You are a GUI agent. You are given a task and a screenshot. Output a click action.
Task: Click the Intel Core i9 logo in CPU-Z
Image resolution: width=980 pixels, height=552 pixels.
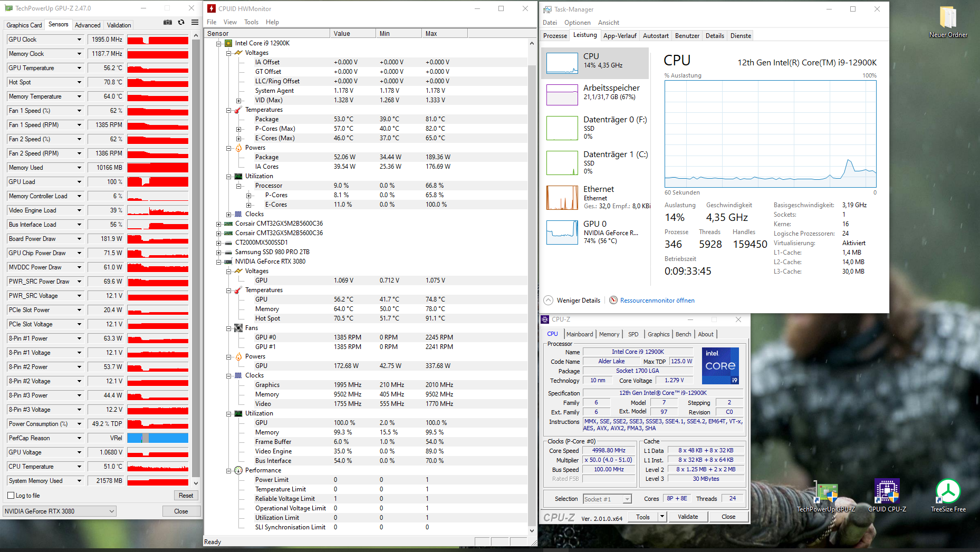720,365
